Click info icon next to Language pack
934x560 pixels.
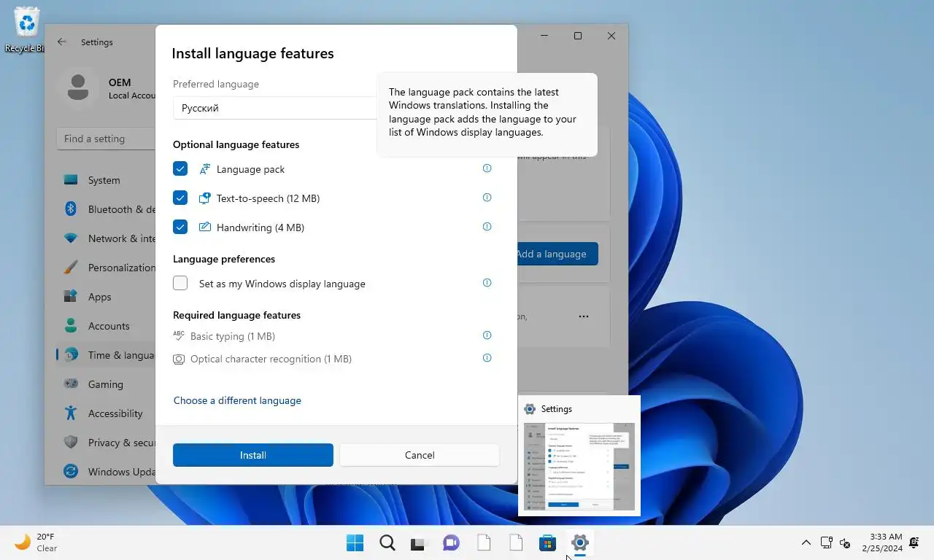487,168
